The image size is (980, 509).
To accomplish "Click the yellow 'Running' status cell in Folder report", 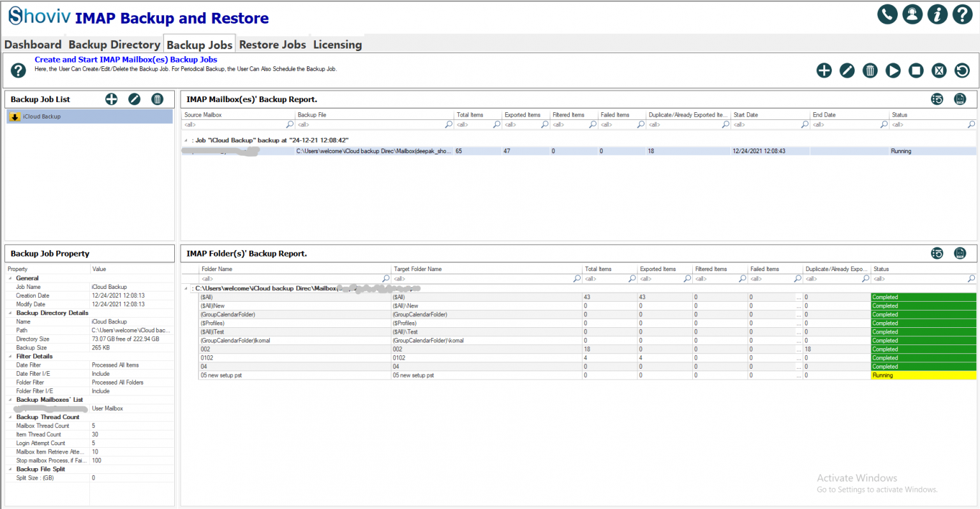I will click(x=923, y=376).
